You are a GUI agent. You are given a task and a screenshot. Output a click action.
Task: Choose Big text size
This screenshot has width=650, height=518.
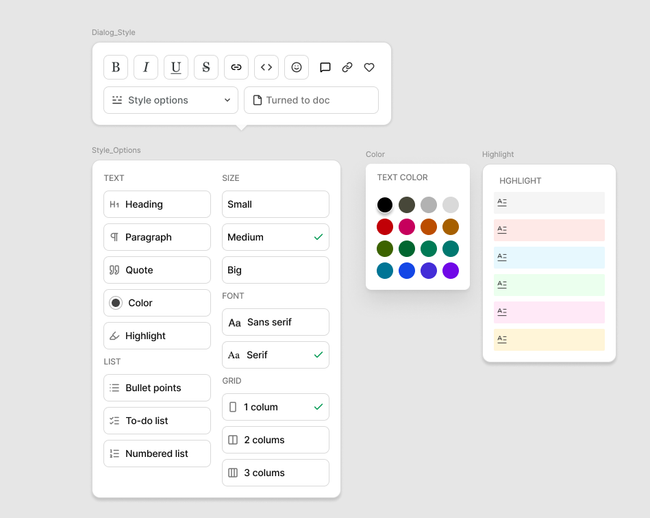click(x=276, y=270)
